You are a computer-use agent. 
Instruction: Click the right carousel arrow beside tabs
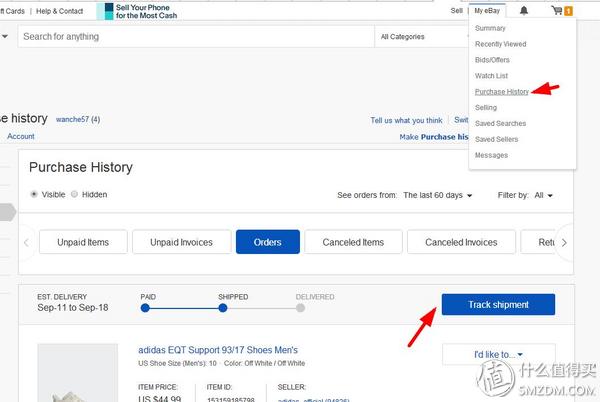(x=564, y=242)
